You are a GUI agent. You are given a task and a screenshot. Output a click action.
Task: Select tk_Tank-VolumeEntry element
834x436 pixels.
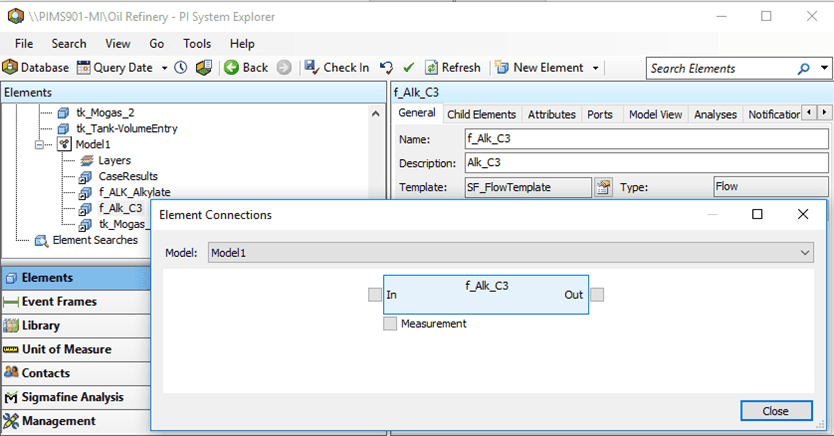[127, 129]
